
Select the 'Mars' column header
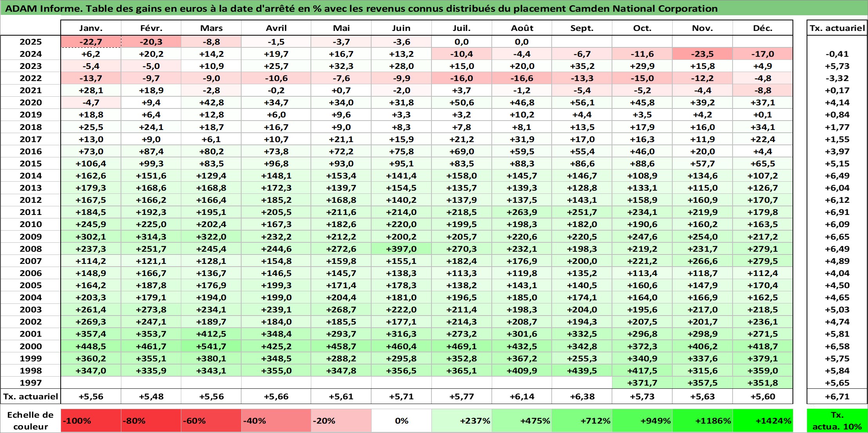point(211,28)
